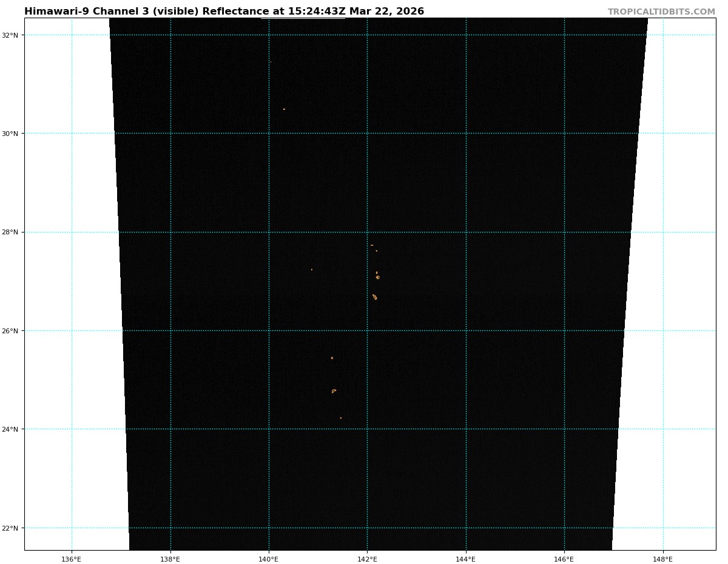Click the 22°N latitude axis label
This screenshot has height=564, width=728.
click(x=10, y=528)
